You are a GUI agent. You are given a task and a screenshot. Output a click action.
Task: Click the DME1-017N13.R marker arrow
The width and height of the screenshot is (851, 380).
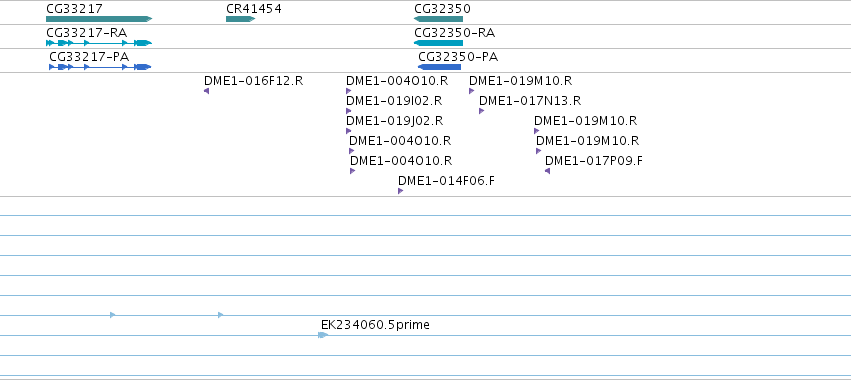tap(481, 111)
